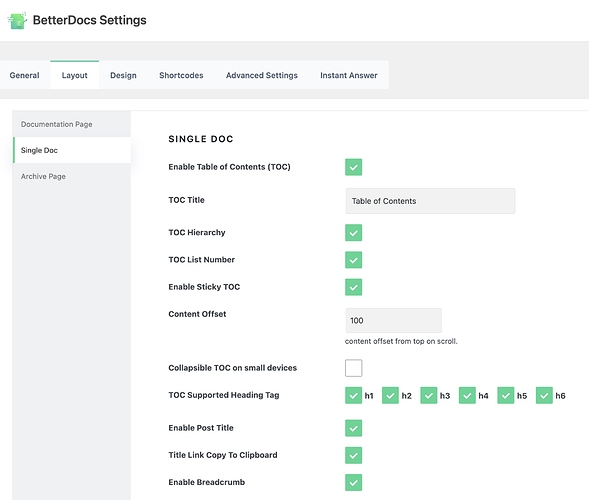
Task: Select the Layout tab
Action: click(74, 75)
